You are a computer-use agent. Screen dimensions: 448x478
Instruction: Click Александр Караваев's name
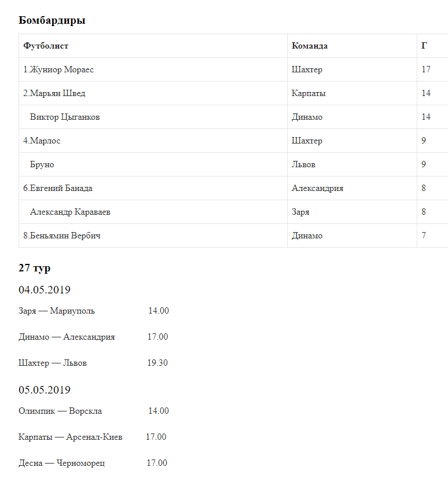[70, 212]
